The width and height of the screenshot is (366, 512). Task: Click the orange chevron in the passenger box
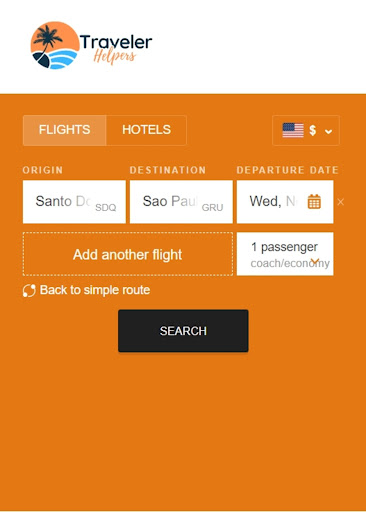pyautogui.click(x=315, y=261)
